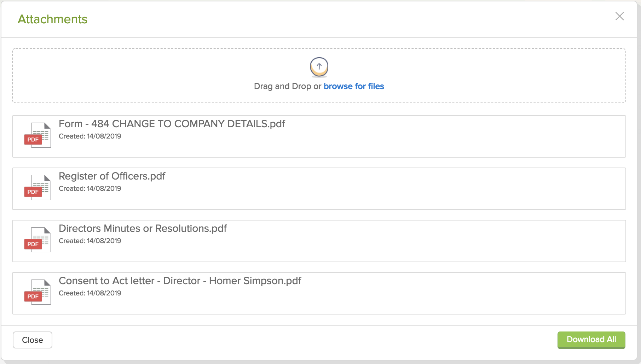Open Register of Officers.pdf
Viewport: 641px width, 364px height.
coord(112,176)
